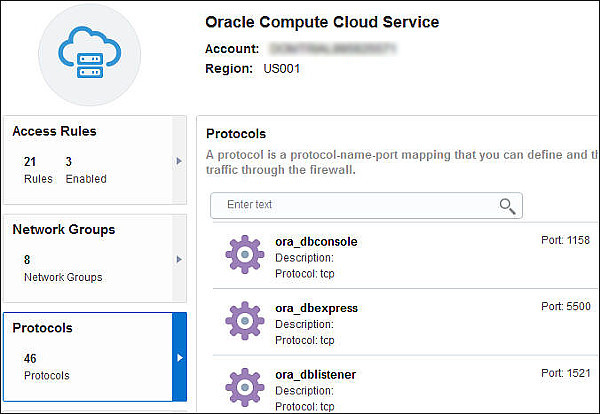Click Protocol: tcp under ora_dbexpress
The width and height of the screenshot is (600, 414).
[x=305, y=340]
